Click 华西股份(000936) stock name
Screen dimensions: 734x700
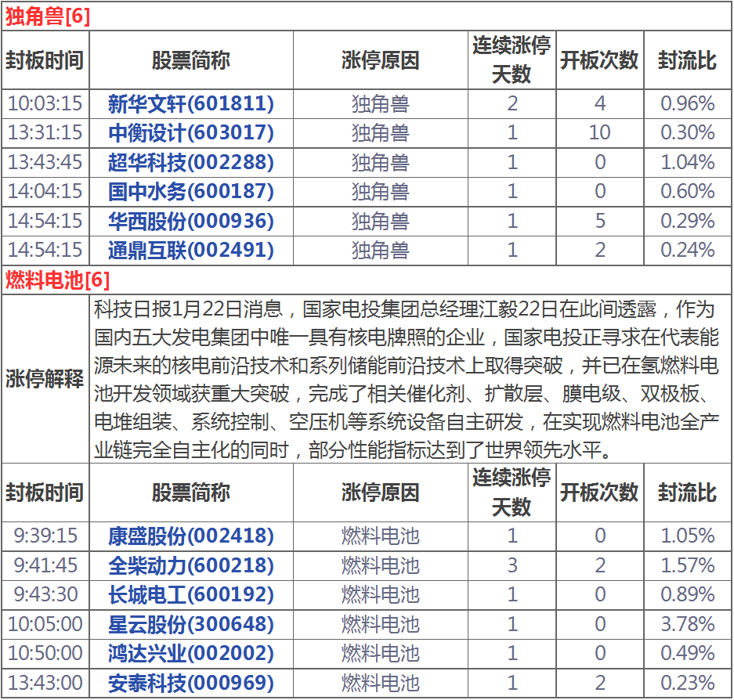point(191,222)
